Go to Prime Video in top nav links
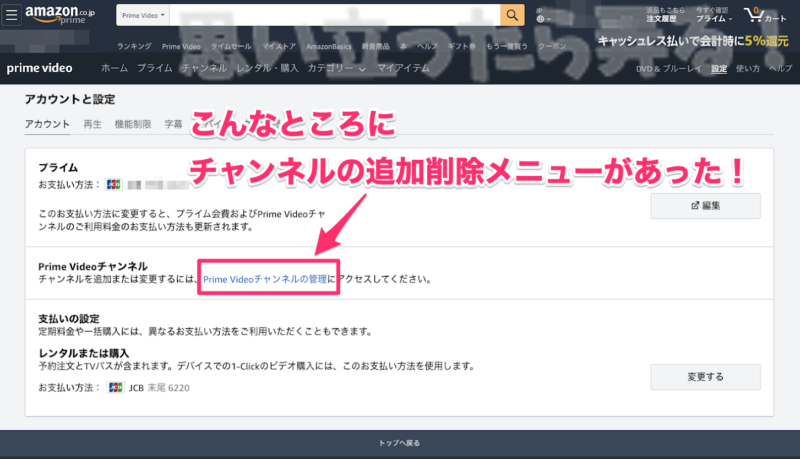The width and height of the screenshot is (800, 459). (x=181, y=46)
